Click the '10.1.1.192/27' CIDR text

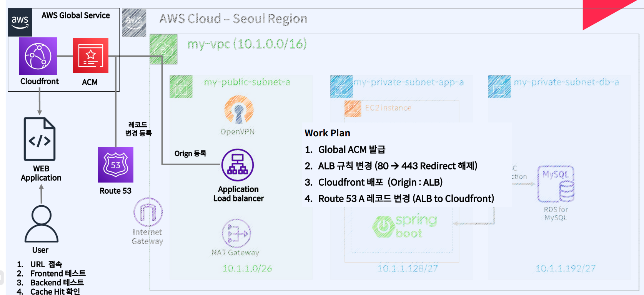[x=566, y=268]
